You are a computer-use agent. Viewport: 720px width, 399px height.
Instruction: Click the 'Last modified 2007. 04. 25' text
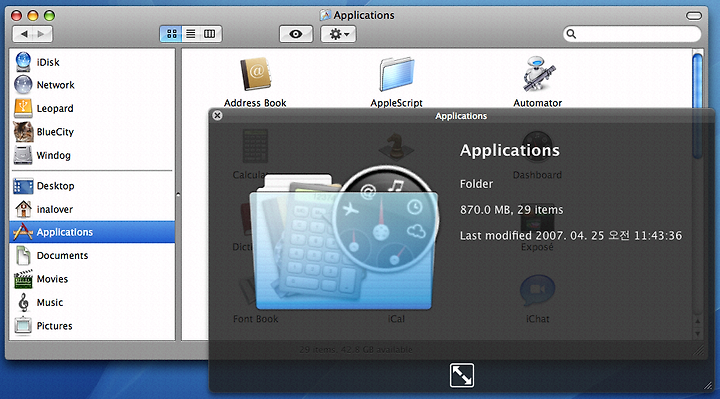(532, 236)
